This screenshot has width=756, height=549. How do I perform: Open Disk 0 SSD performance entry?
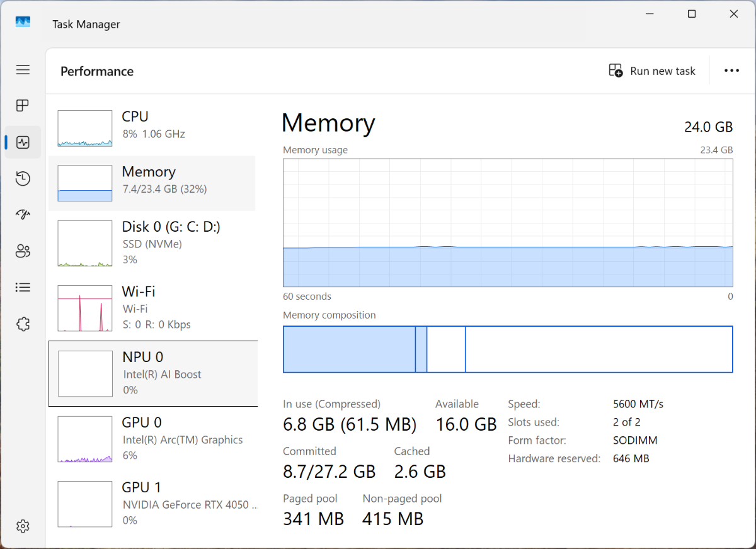click(x=152, y=242)
